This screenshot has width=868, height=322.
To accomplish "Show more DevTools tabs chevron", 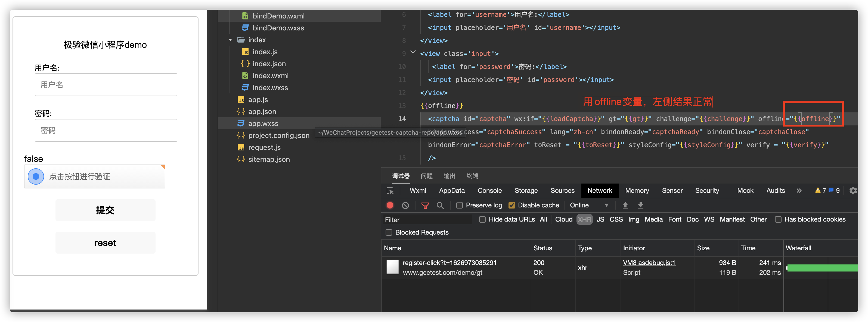I will click(x=799, y=191).
